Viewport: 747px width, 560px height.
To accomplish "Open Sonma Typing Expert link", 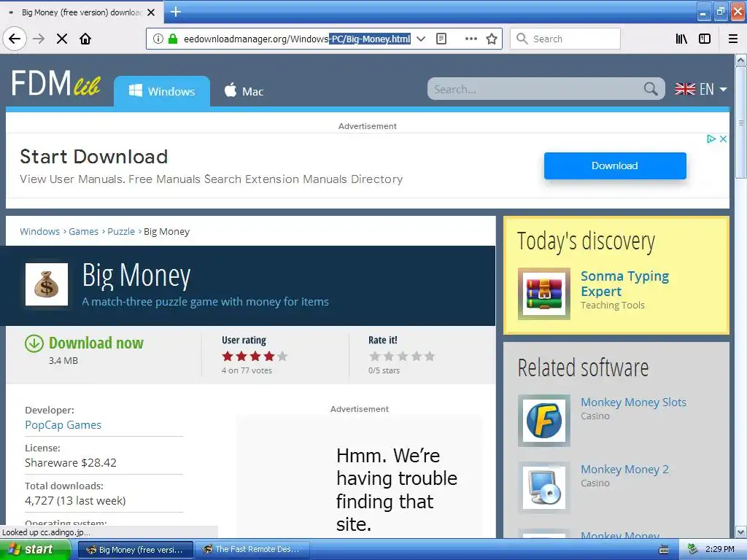I will [624, 284].
